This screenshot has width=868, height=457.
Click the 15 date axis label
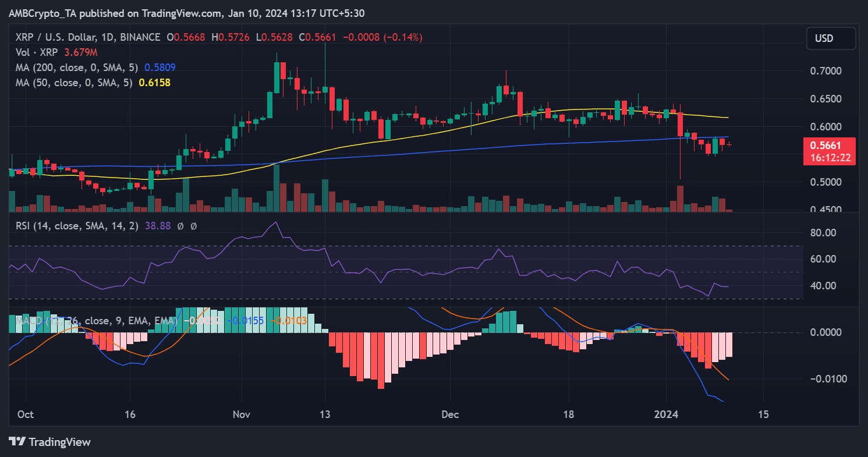pyautogui.click(x=764, y=415)
